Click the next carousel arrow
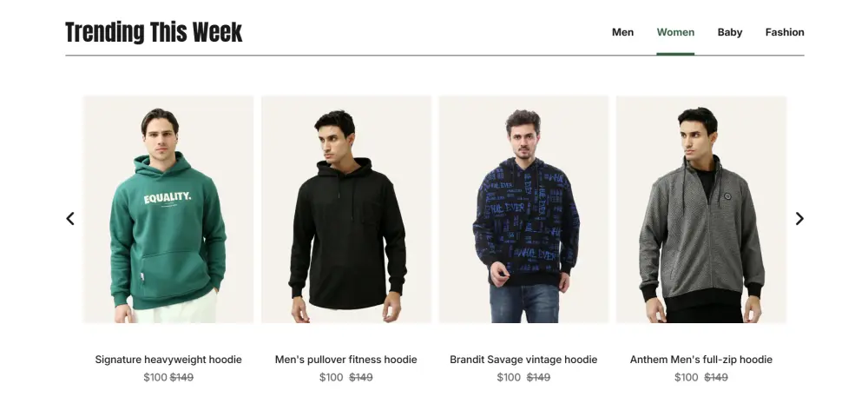 799,219
